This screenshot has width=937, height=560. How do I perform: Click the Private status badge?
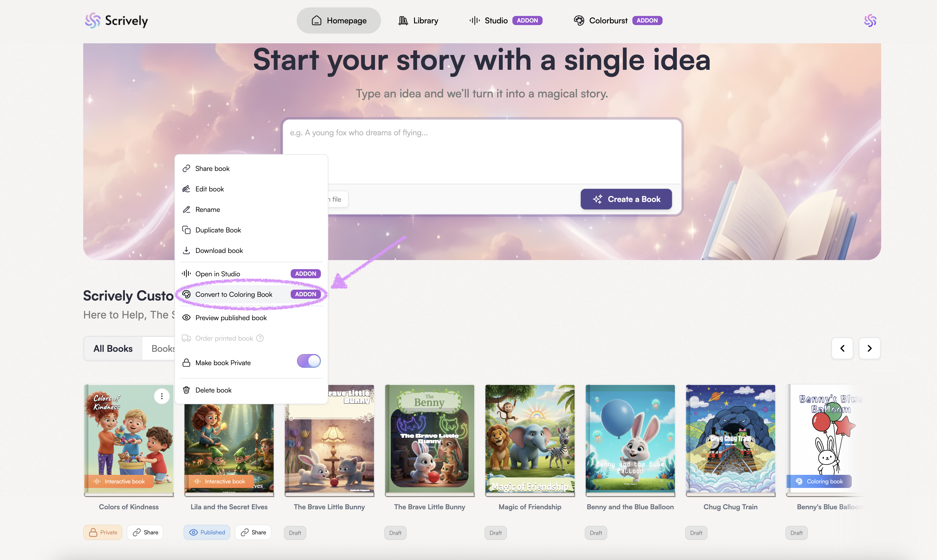pyautogui.click(x=103, y=532)
